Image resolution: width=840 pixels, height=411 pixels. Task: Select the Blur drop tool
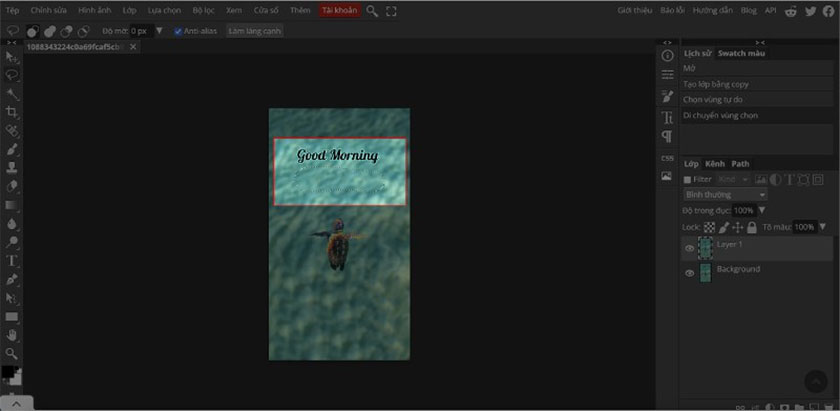coord(11,223)
